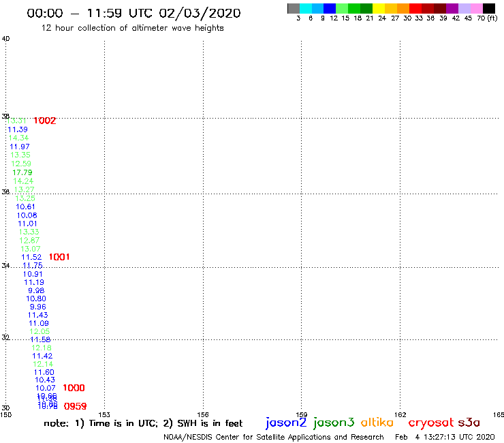Viewport: 504px width, 443px height.
Task: Click the 9.98 wave height value
Action: point(36,290)
